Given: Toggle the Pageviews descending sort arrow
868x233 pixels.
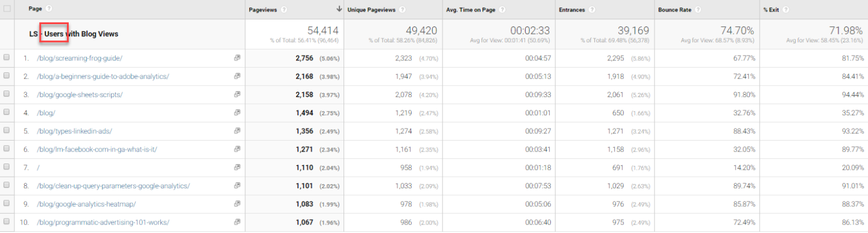Looking at the screenshot, I should pos(339,9).
